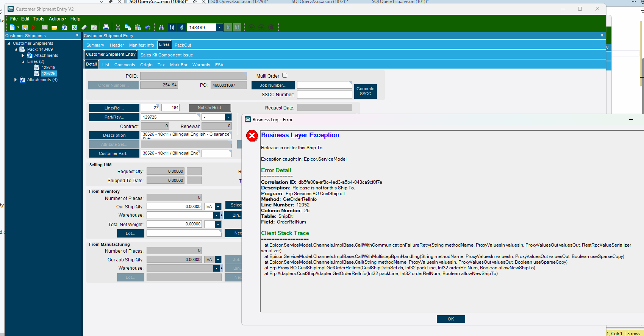644x336 pixels.
Task: Open the File menu
Action: click(14, 19)
